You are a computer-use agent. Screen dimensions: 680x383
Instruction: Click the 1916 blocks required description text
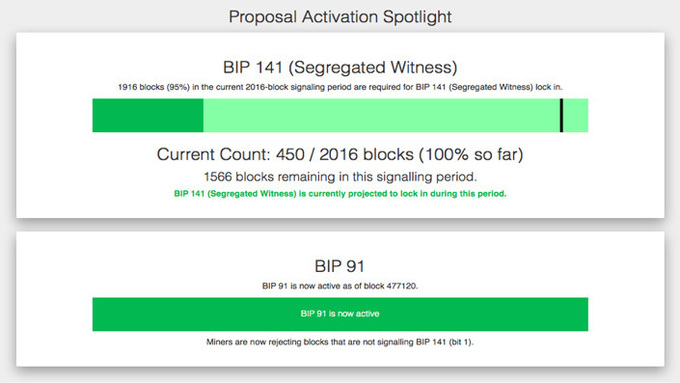pos(340,87)
